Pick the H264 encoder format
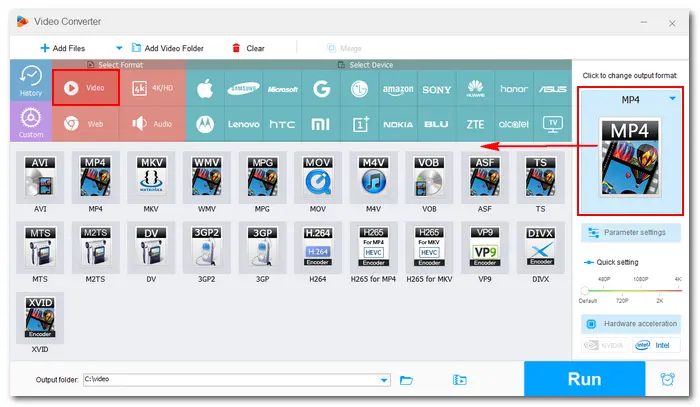700x407 pixels. tap(318, 248)
